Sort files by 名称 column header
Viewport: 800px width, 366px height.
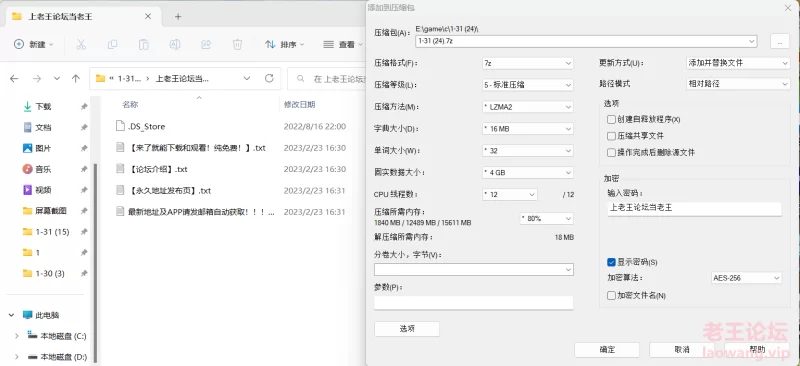130,104
